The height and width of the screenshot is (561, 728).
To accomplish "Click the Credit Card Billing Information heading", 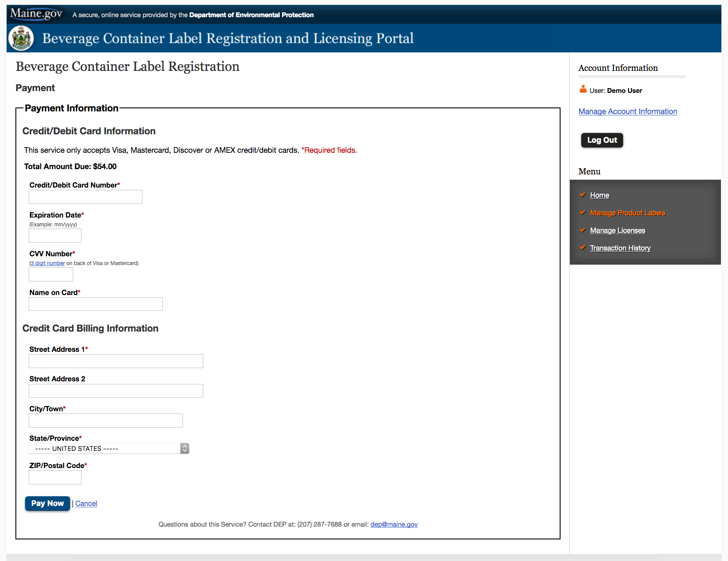I will tap(90, 328).
